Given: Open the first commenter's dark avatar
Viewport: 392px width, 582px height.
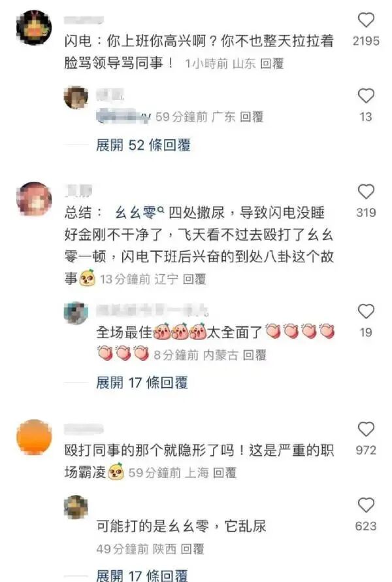Looking at the screenshot, I should click(34, 28).
